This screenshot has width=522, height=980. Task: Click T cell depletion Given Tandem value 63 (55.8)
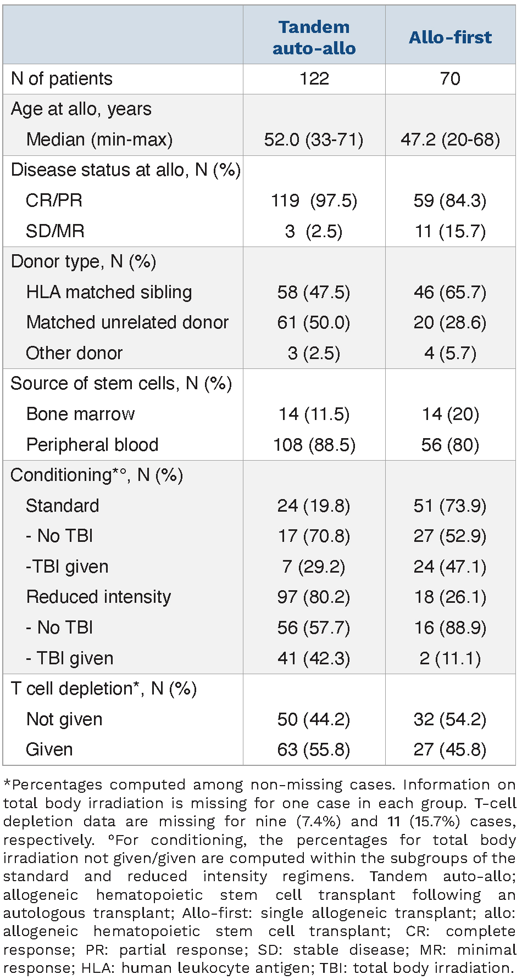[314, 749]
